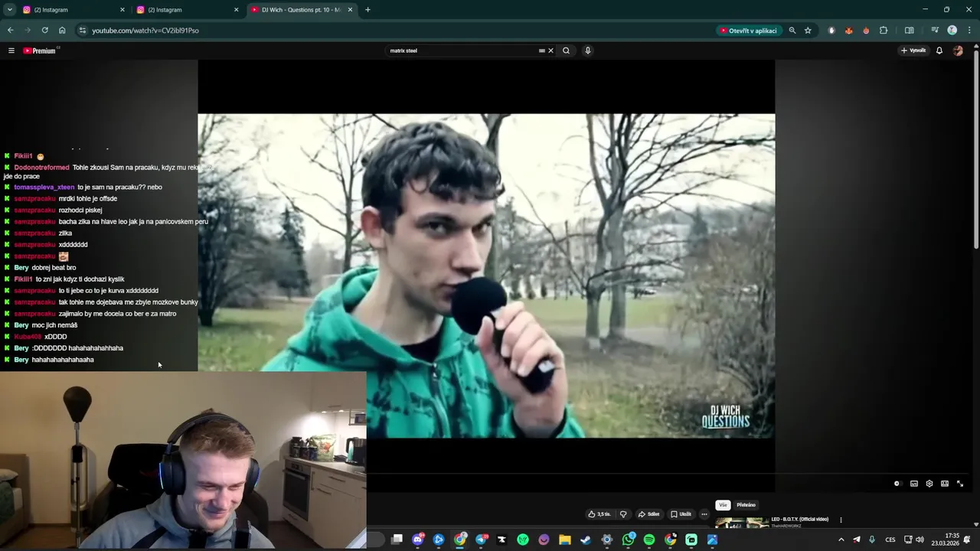This screenshot has height=551, width=980.
Task: Close the first Instagram tab
Action: point(122,10)
